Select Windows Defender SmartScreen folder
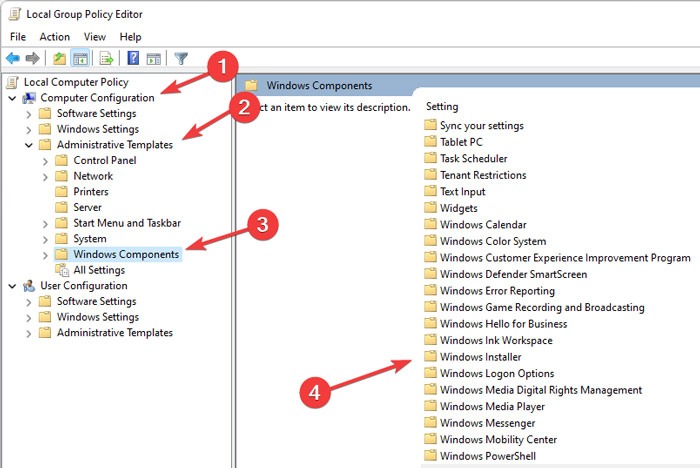 pyautogui.click(x=513, y=274)
